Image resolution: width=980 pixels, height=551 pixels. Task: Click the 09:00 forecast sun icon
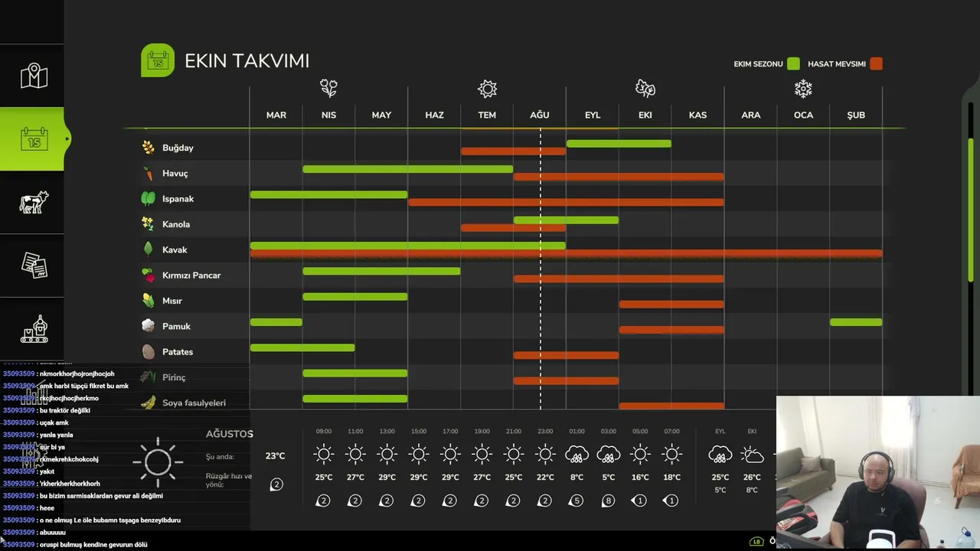[324, 455]
